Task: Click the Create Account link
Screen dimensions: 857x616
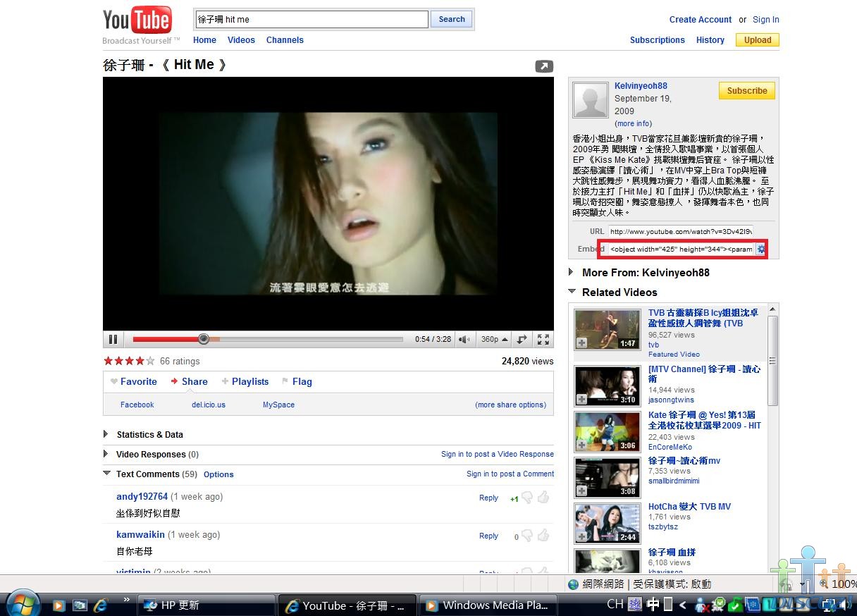Action: (701, 20)
